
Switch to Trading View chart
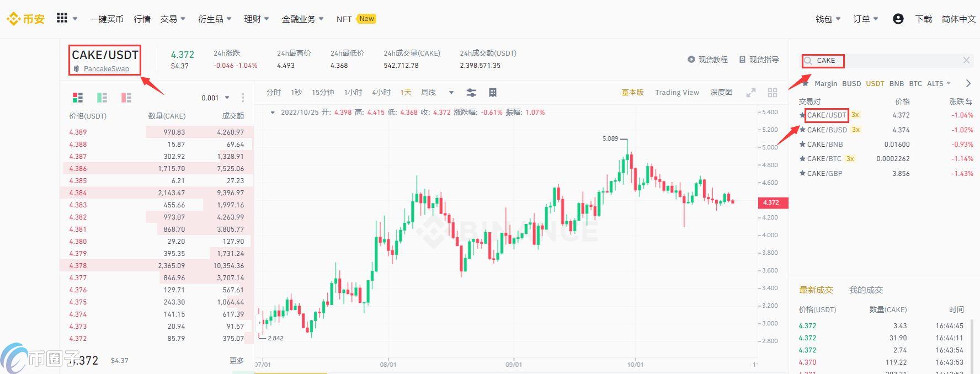click(677, 92)
